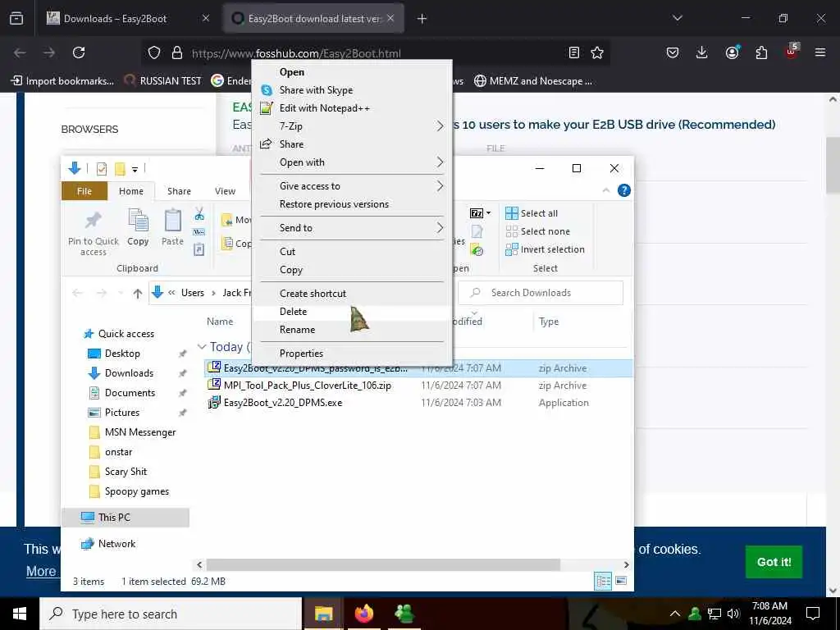Open the RUSSIAN TEST bookmark
The image size is (840, 630).
click(x=163, y=81)
